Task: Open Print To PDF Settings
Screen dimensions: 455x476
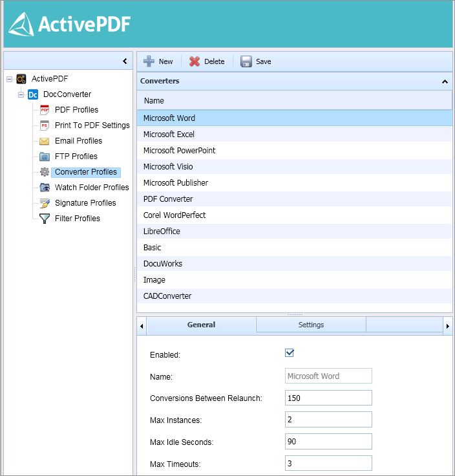Action: pos(92,125)
